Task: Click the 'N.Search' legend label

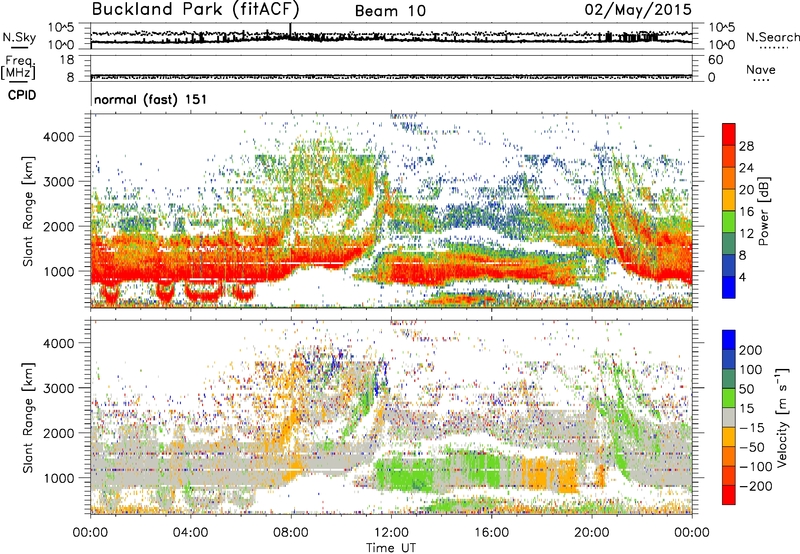Action: 772,37
